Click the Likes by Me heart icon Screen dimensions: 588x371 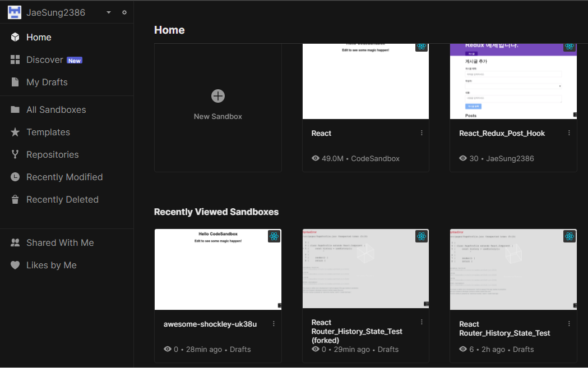(15, 265)
